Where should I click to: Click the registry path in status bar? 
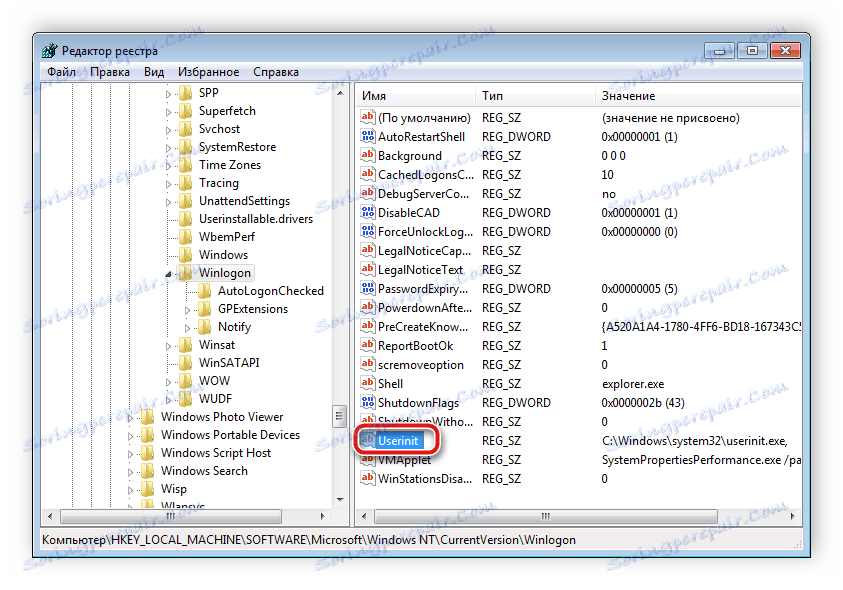tap(309, 540)
